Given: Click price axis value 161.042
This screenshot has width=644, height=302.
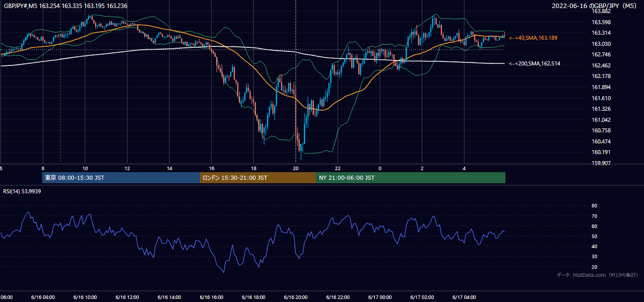Looking at the screenshot, I should pos(601,120).
